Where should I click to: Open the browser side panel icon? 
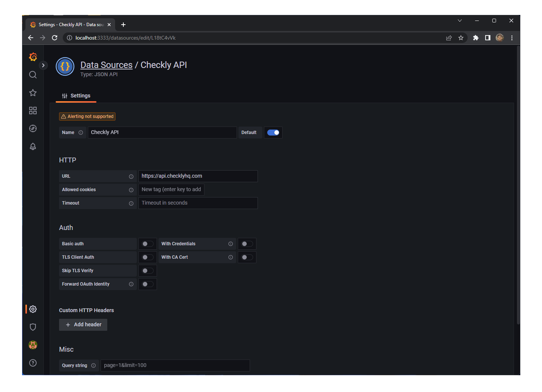coord(488,38)
